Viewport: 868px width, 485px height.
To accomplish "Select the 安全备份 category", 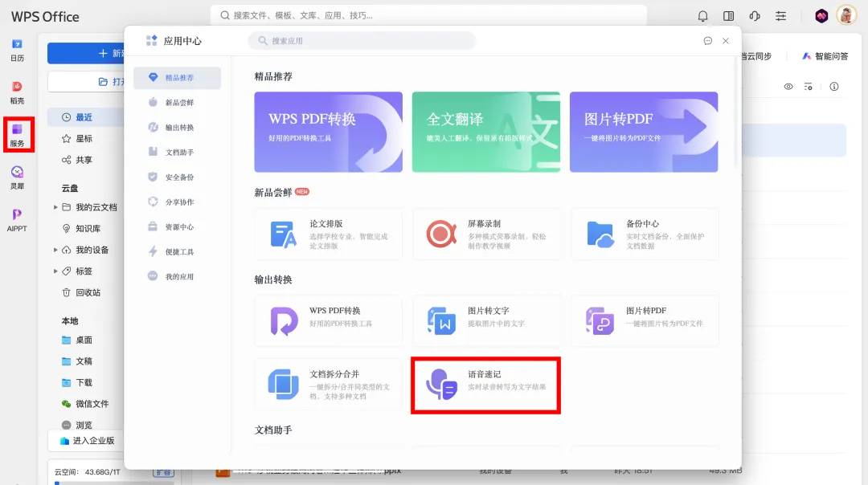I will [x=177, y=177].
